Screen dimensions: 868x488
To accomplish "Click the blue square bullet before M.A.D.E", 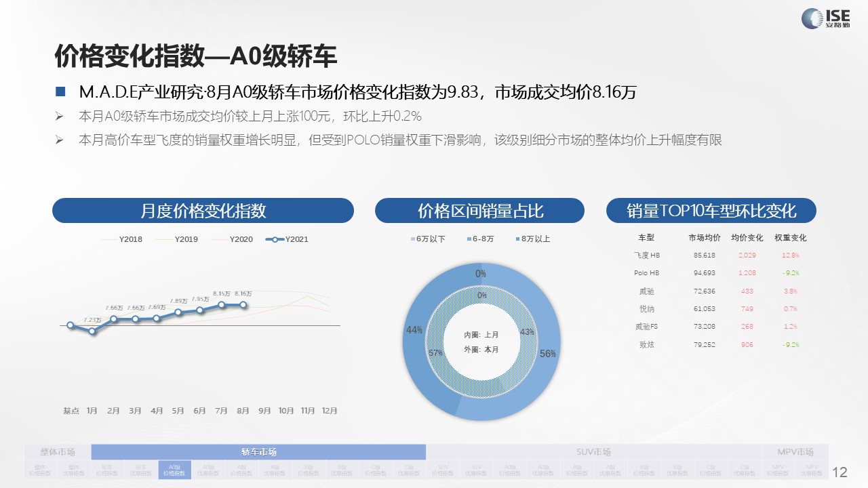I will tap(60, 92).
